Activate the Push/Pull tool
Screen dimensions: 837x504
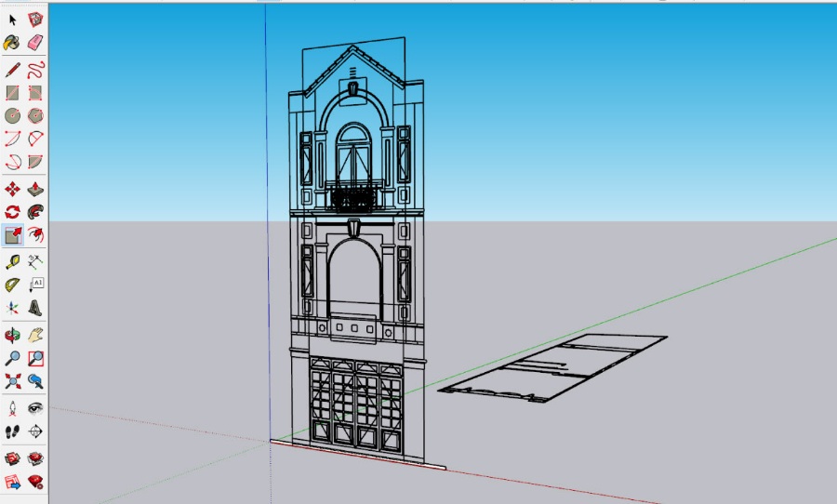(x=35, y=189)
